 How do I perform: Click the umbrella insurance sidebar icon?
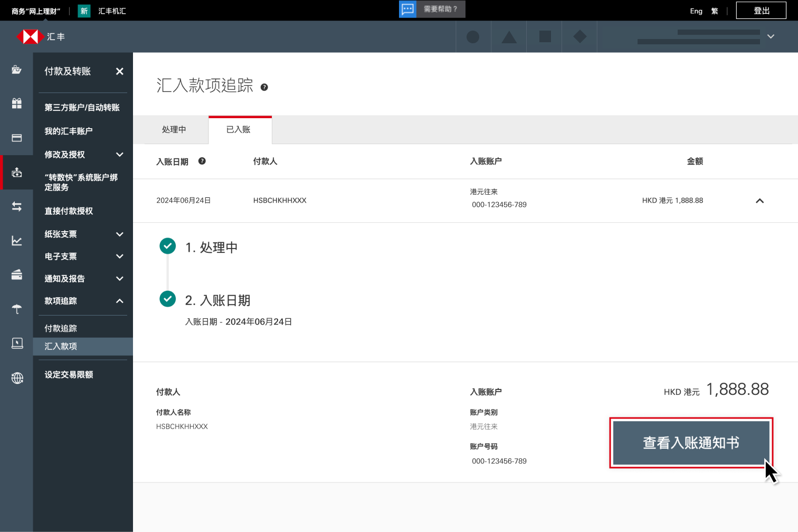17,309
